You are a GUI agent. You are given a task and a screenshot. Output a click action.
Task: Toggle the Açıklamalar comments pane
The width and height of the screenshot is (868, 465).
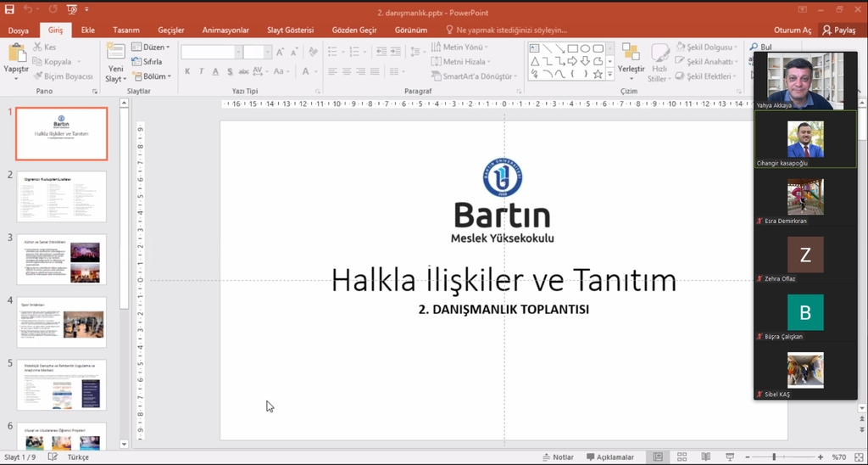(x=610, y=457)
